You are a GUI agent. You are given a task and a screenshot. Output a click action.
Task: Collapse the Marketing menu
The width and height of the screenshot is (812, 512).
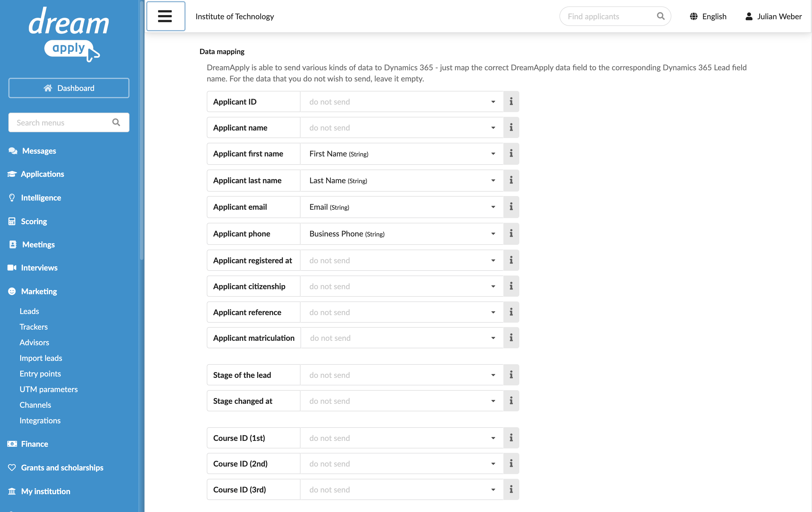point(33,291)
